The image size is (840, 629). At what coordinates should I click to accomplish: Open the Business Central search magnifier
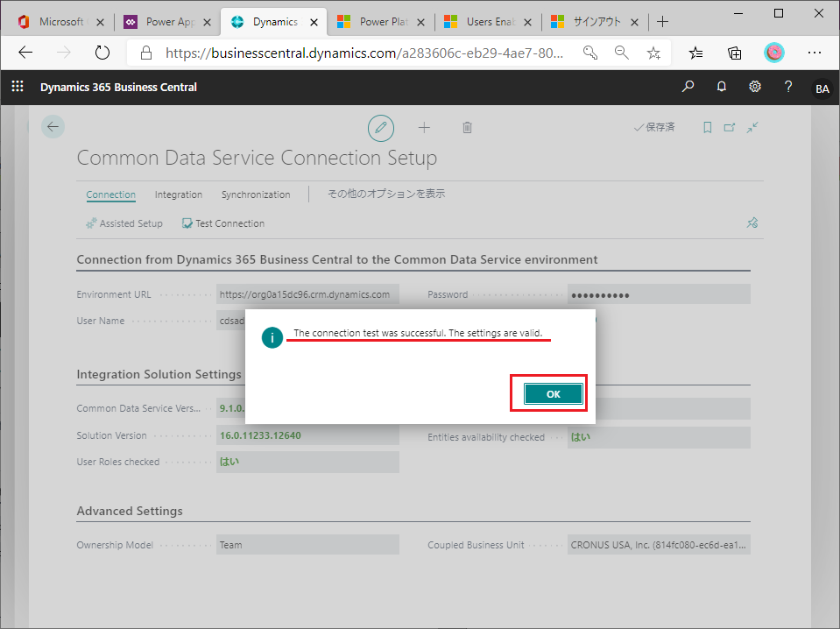pyautogui.click(x=688, y=86)
